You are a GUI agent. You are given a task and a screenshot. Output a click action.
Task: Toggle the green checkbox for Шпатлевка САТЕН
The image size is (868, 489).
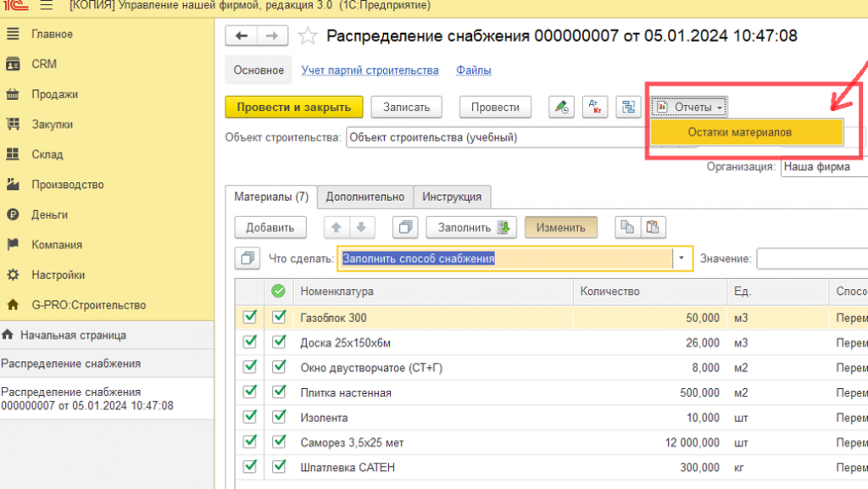[x=279, y=467]
